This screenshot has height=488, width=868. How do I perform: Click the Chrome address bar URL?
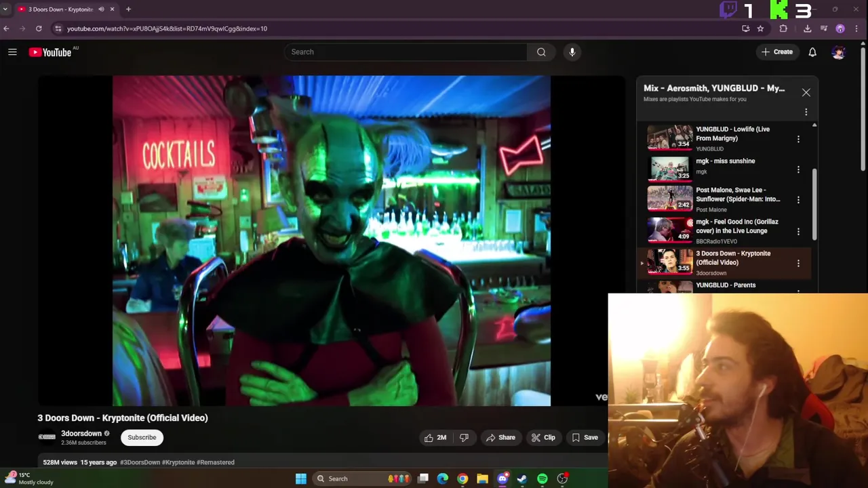(x=167, y=28)
